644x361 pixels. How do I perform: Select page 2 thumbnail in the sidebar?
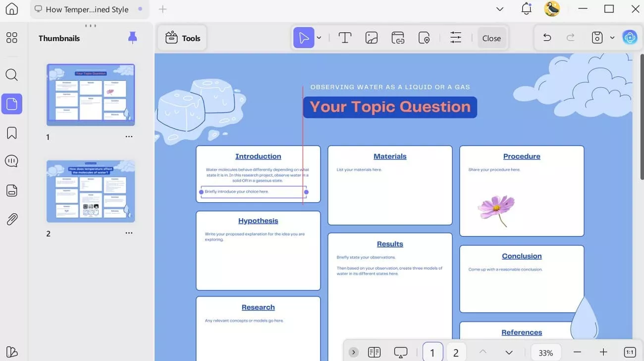(90, 191)
